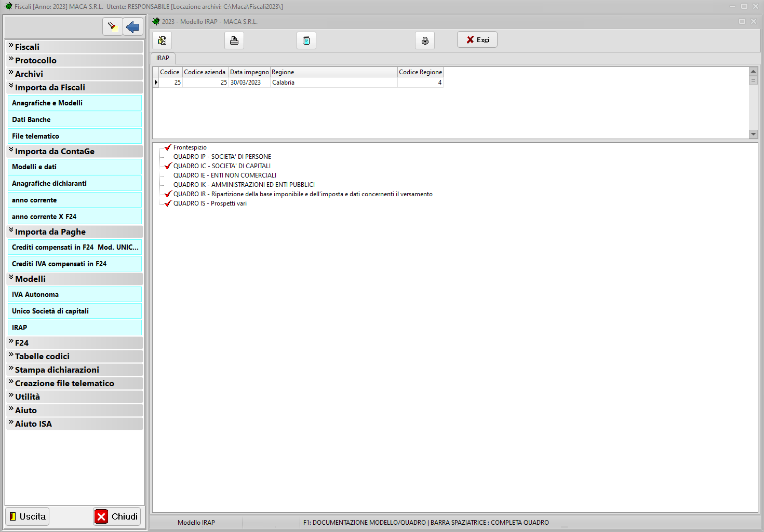Image resolution: width=764 pixels, height=532 pixels.
Task: Collapse the Importa da ContaGe section
Action: [55, 151]
